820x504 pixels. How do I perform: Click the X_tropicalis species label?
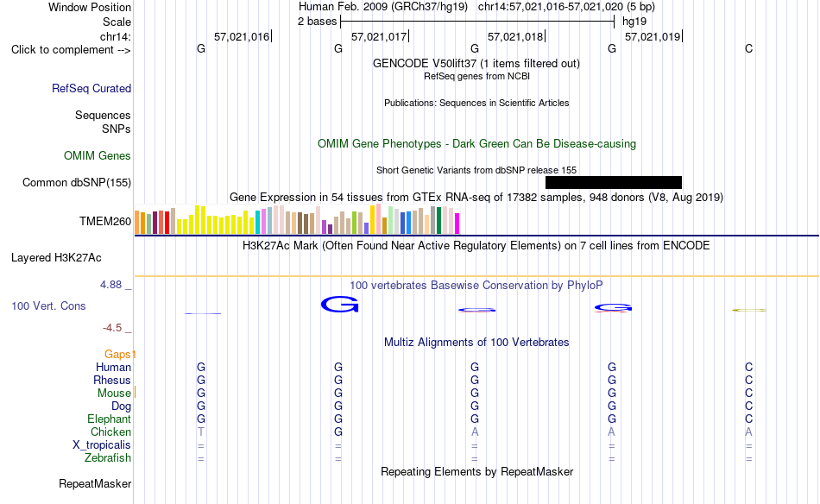click(102, 445)
